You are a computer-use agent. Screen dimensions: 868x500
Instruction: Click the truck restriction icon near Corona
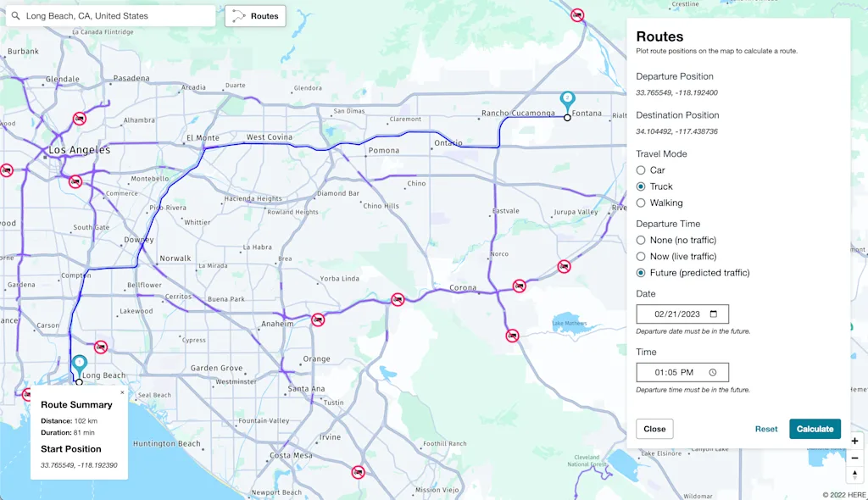point(520,285)
